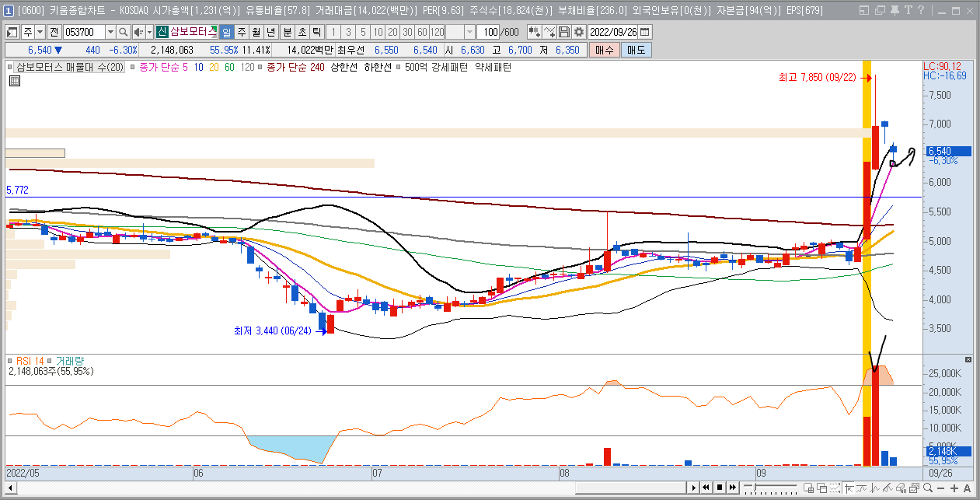Toggle the 종가 단순 240 indicator checkbox
The width and height of the screenshot is (980, 500).
[x=260, y=68]
